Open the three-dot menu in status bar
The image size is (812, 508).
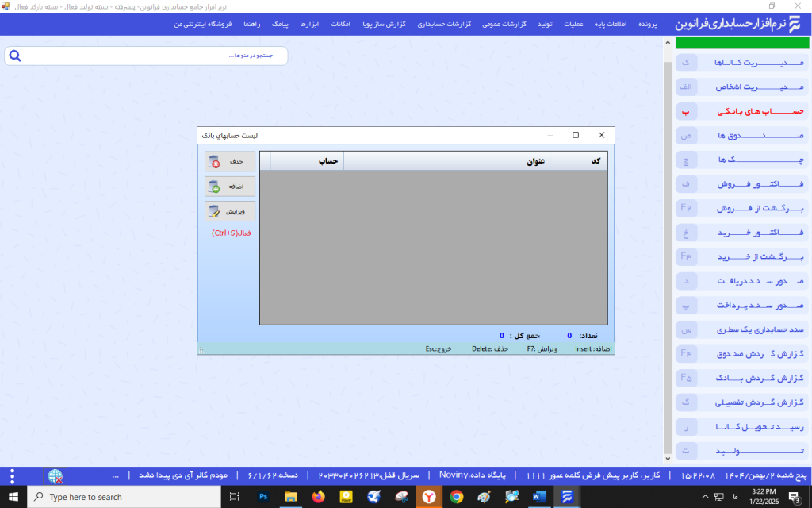(12, 475)
